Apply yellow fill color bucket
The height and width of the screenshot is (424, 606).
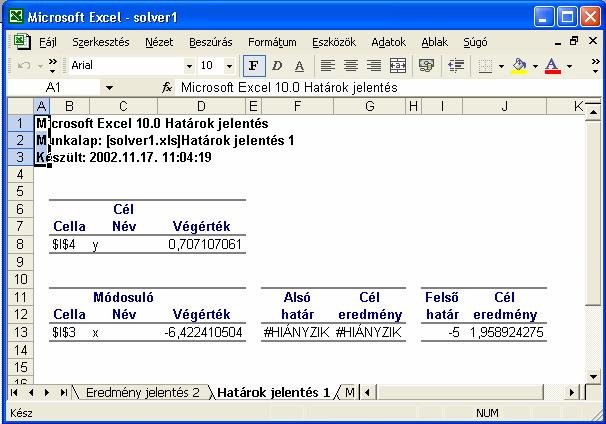pos(519,66)
